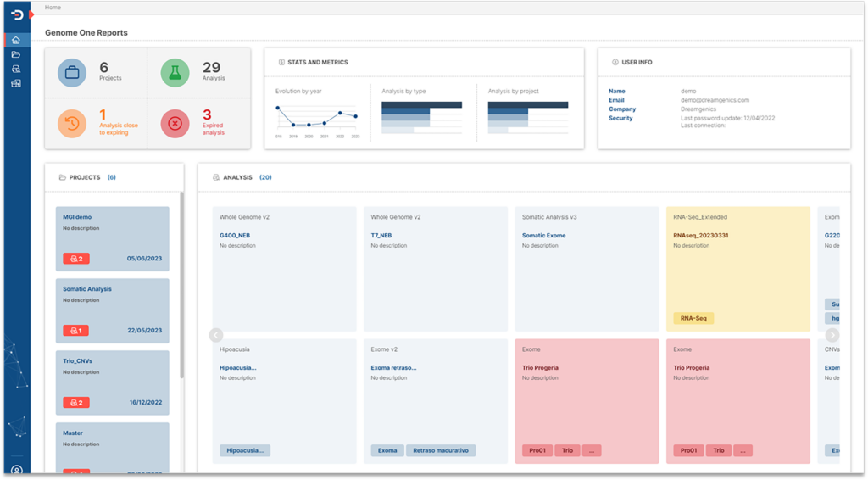Screen dimensions: 868x480
Task: Open the MGI demo project card
Action: click(x=113, y=238)
